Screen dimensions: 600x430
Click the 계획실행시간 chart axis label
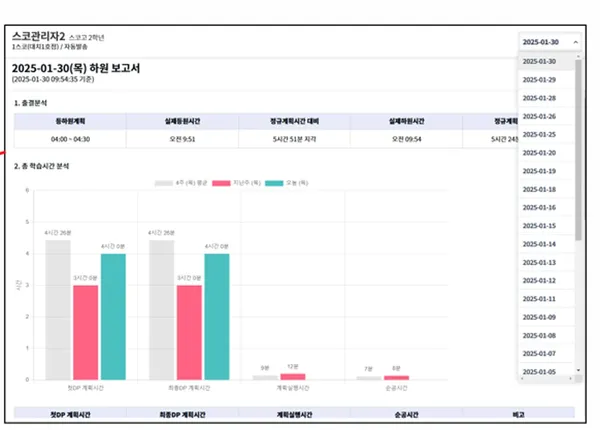293,388
